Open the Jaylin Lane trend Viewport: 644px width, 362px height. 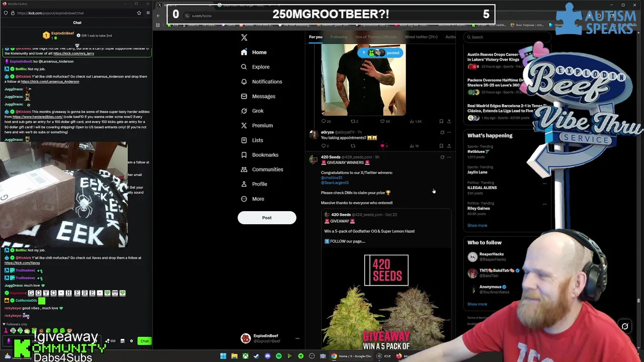[477, 172]
